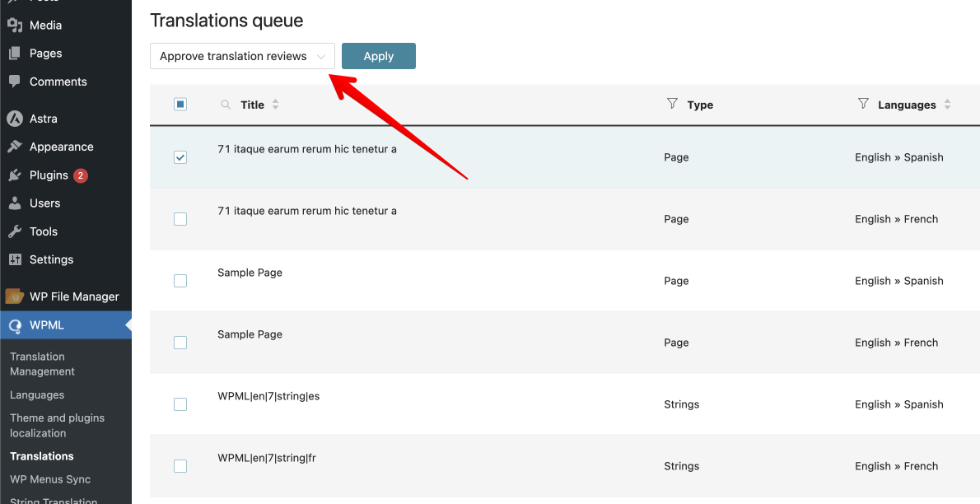Open the Settings menu item
This screenshot has width=980, height=504.
[51, 259]
